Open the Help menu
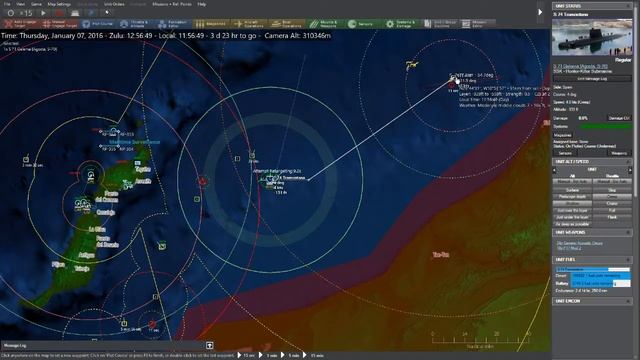Image resolution: width=640 pixels, height=360 pixels. (202, 4)
